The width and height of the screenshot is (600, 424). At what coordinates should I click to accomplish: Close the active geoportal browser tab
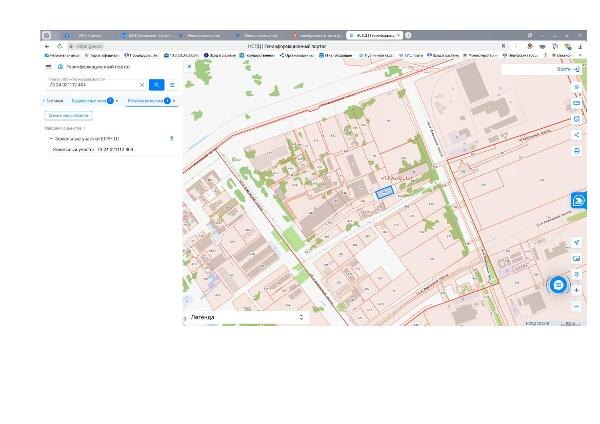tap(398, 35)
